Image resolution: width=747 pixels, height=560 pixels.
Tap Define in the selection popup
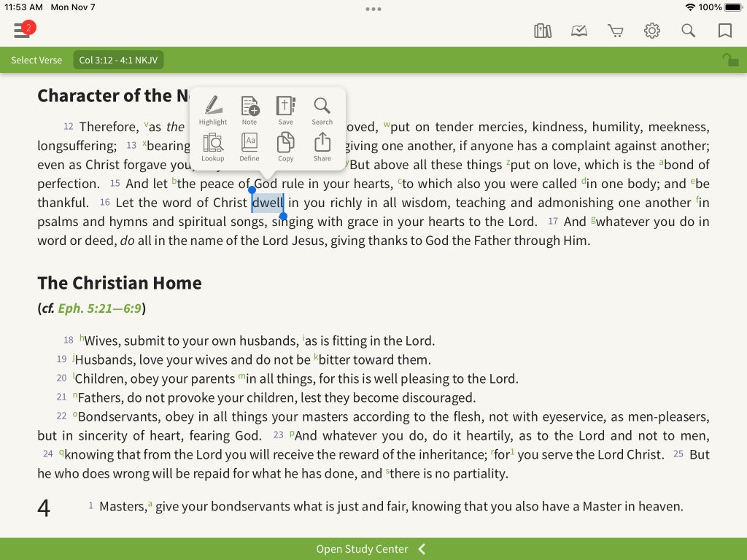click(x=249, y=147)
